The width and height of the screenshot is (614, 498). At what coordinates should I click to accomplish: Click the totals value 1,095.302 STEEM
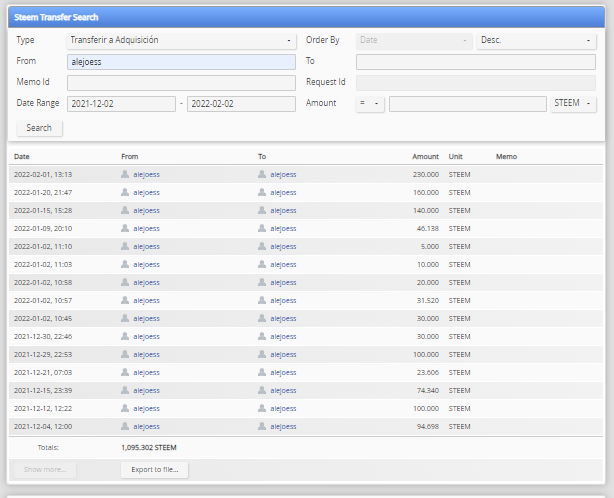click(x=149, y=447)
